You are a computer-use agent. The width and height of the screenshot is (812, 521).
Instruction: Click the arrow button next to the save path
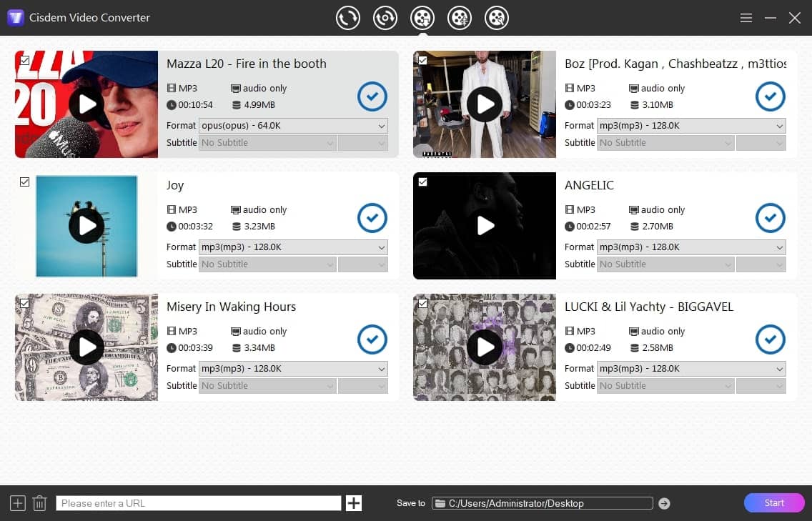point(664,502)
